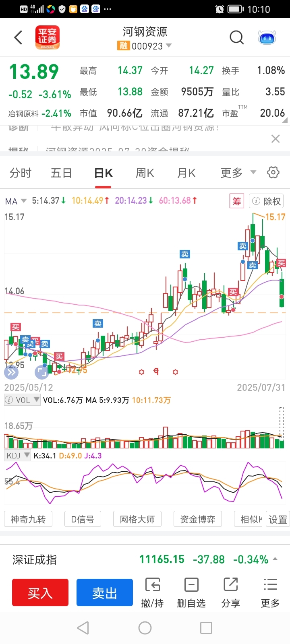Tap the 15.17 high price label
Image resolution: width=290 pixels, height=644 pixels.
275,217
